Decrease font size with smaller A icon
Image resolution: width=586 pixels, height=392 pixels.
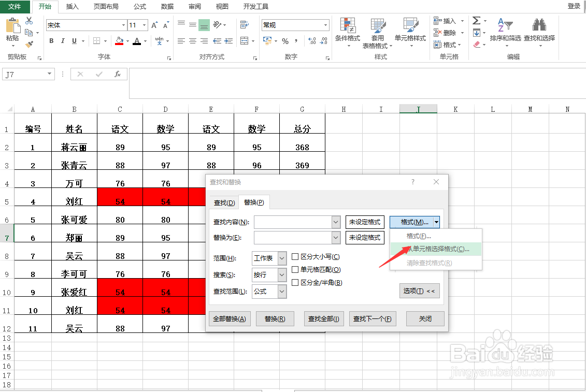pyautogui.click(x=166, y=25)
